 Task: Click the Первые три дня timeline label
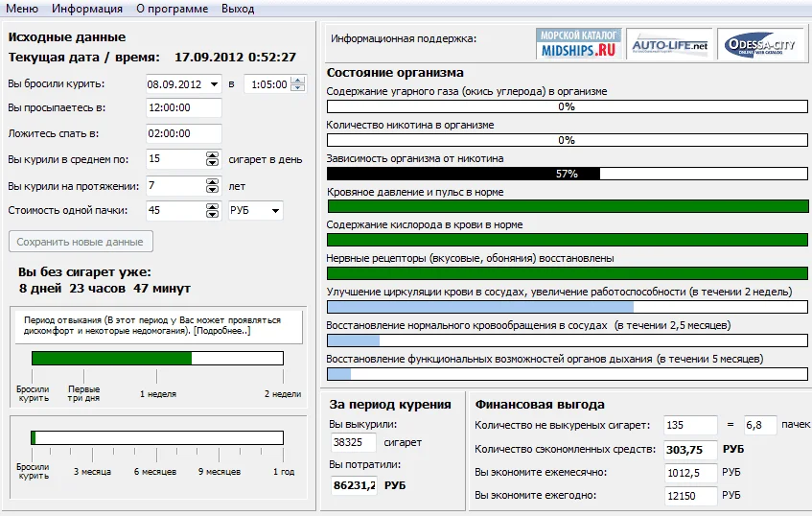(x=84, y=394)
